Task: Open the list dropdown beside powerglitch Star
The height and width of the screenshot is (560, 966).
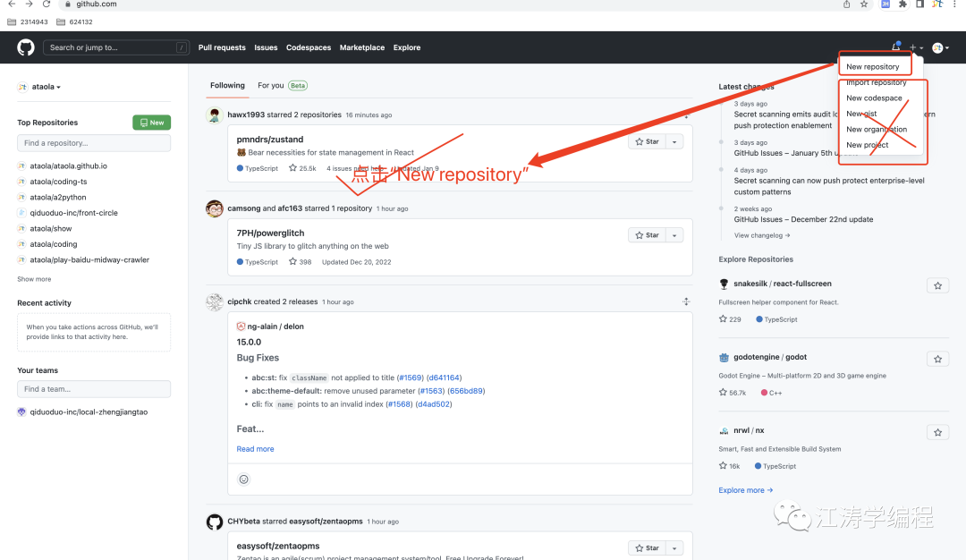Action: 674,235
